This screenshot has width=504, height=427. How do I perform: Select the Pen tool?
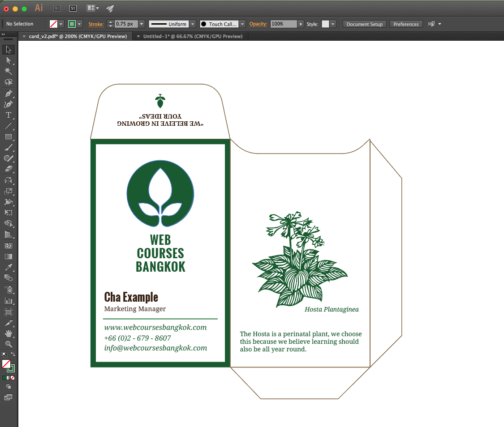click(x=9, y=94)
